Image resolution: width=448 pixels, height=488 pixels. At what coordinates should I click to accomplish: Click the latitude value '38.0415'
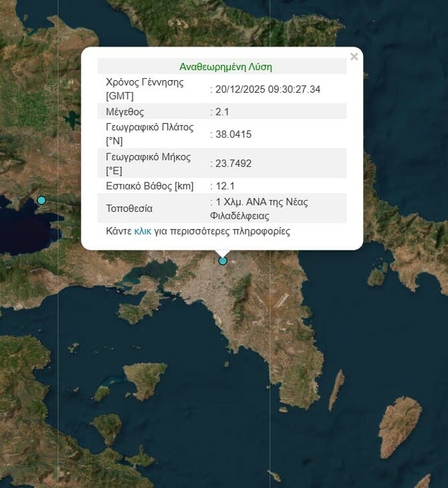233,134
